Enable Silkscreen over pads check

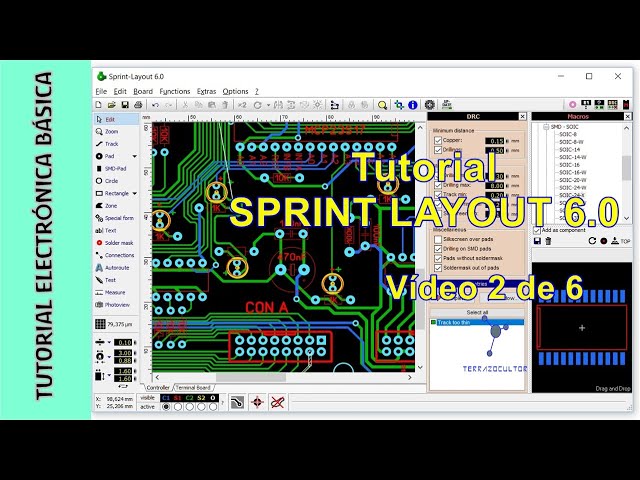(x=438, y=239)
